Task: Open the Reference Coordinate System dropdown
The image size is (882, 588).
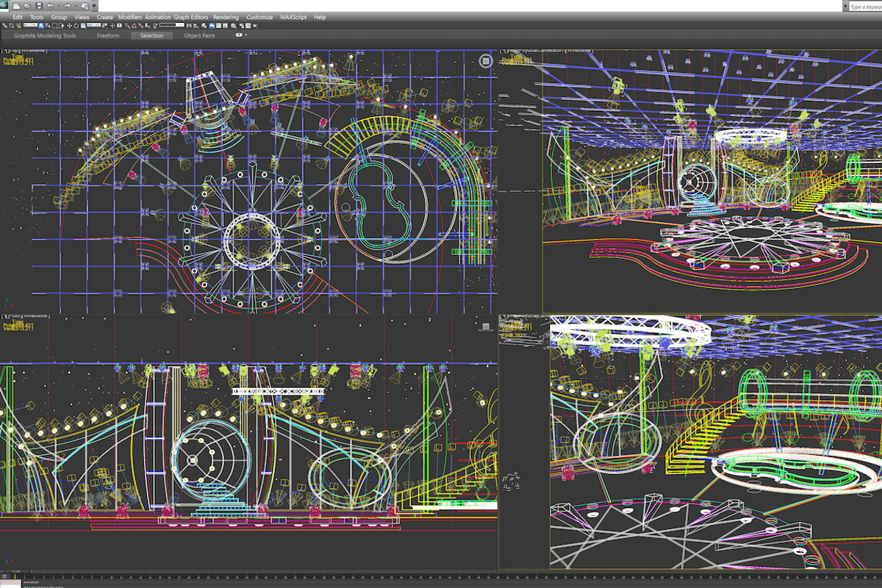Action: [x=93, y=25]
